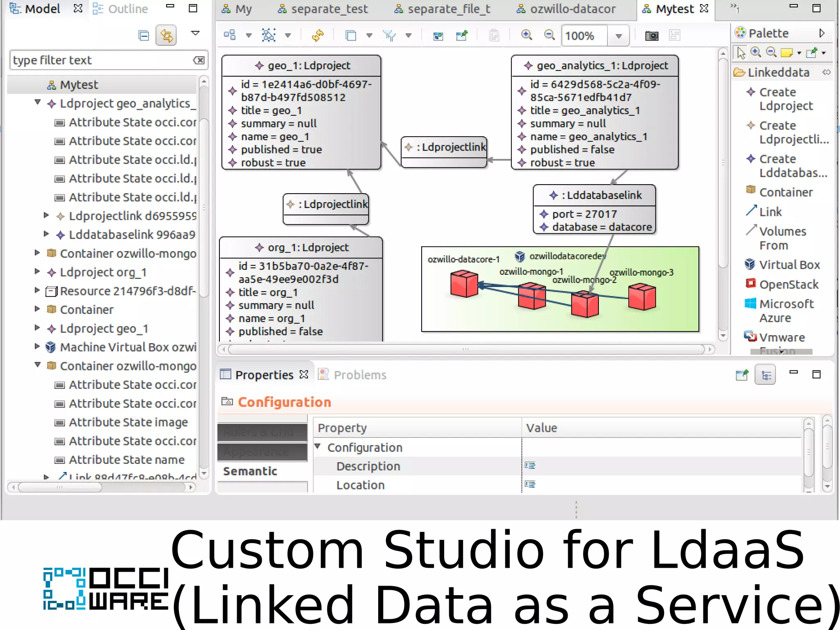Viewport: 840px width, 630px height.
Task: Click the Location value editor icon
Action: click(530, 484)
